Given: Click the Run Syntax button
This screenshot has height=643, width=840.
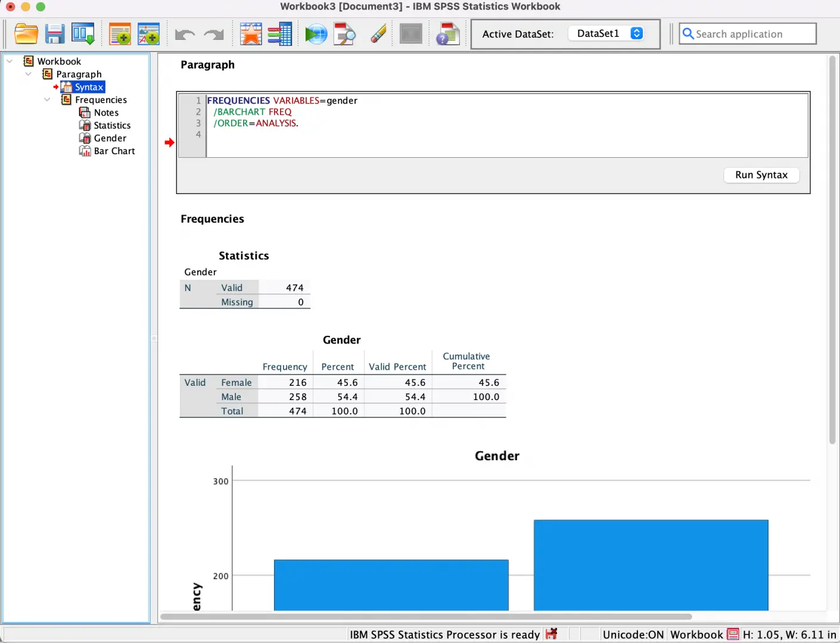Looking at the screenshot, I should click(761, 175).
